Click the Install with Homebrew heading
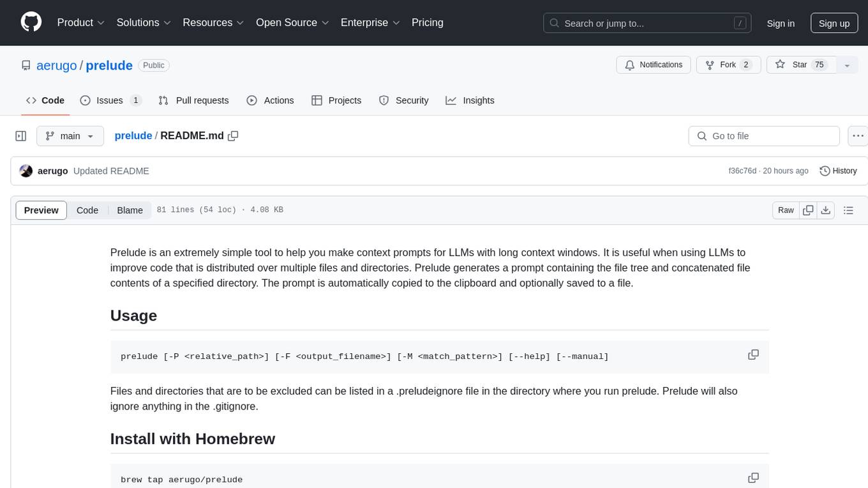The height and width of the screenshot is (488, 868). tap(193, 439)
